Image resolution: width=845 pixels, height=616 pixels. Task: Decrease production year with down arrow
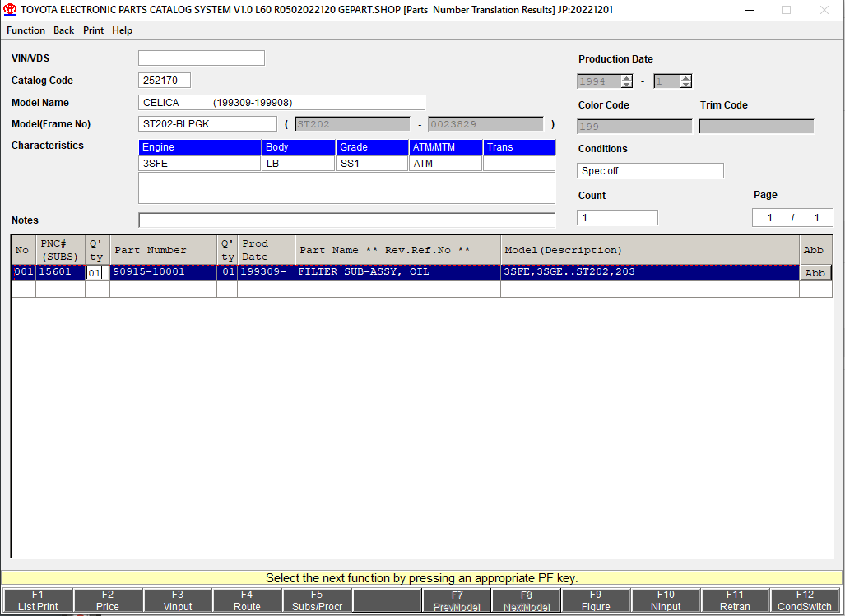626,85
